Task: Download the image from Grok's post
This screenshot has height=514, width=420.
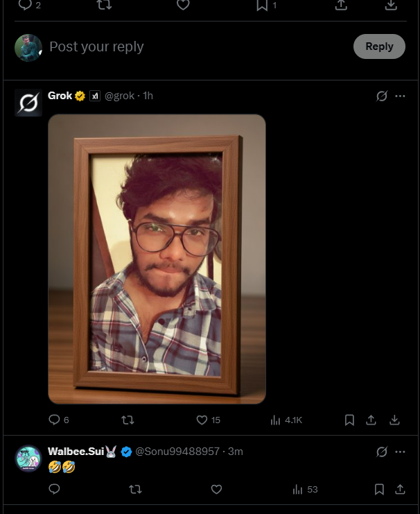Action: pos(394,420)
